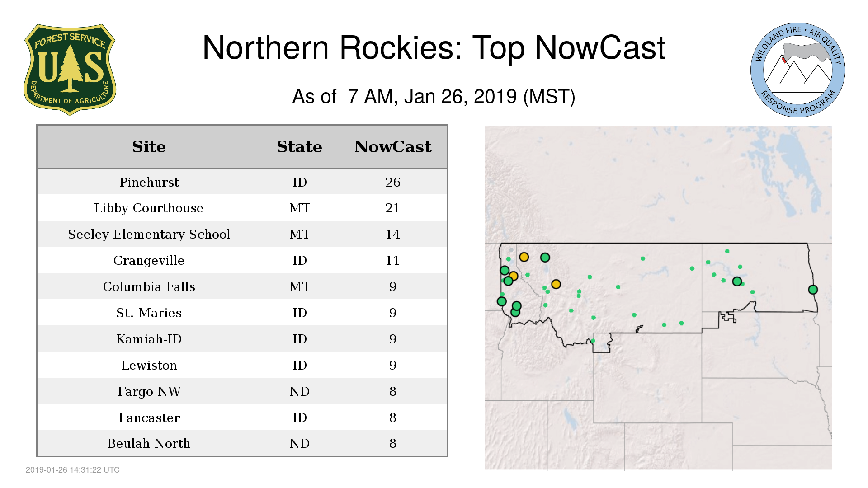The image size is (868, 488).
Task: Click the Site column header
Action: [149, 147]
